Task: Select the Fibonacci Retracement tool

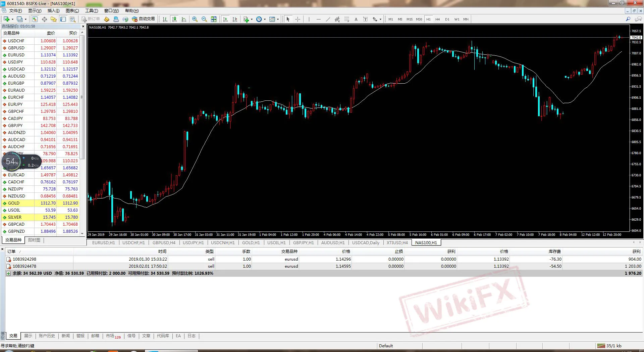Action: [346, 19]
